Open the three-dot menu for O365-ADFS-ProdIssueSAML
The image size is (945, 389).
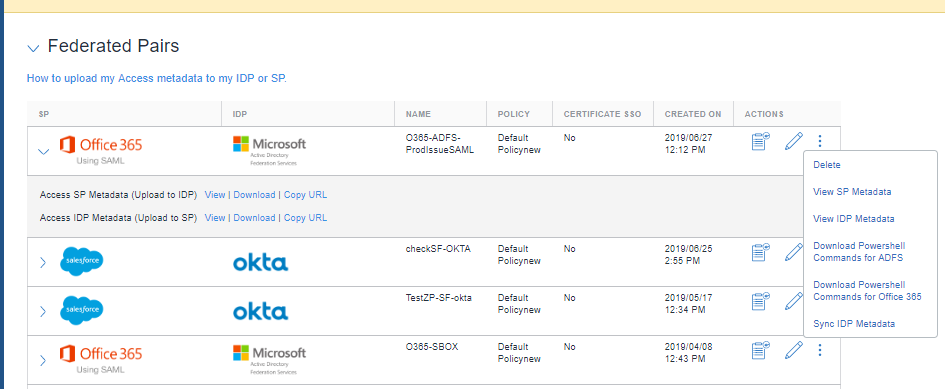(820, 142)
